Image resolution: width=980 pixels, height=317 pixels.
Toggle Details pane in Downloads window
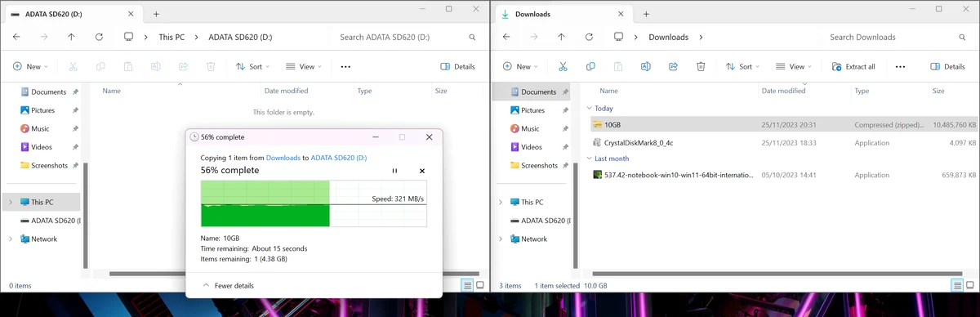tap(947, 67)
